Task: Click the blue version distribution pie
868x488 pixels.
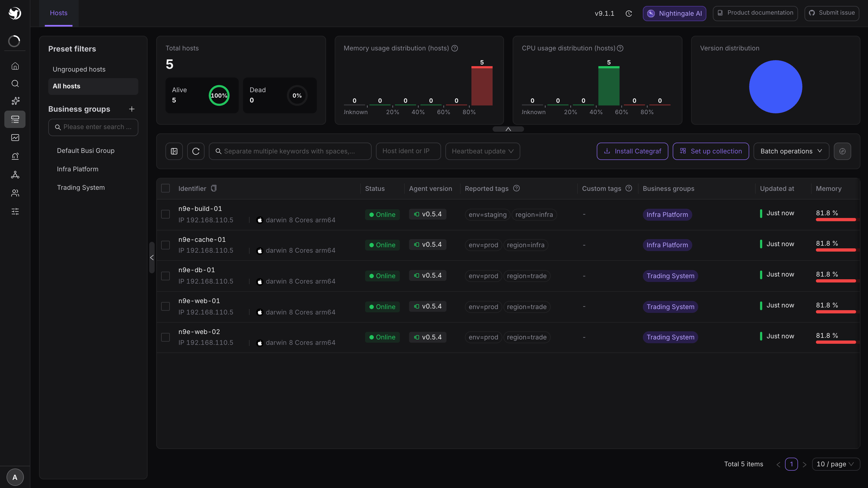Action: 775,87
